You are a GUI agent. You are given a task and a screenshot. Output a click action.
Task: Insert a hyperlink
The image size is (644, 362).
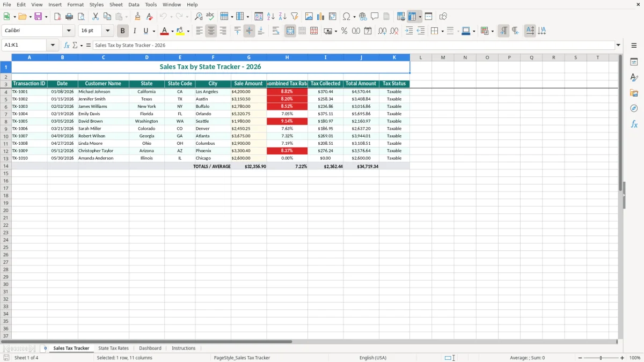tap(363, 17)
